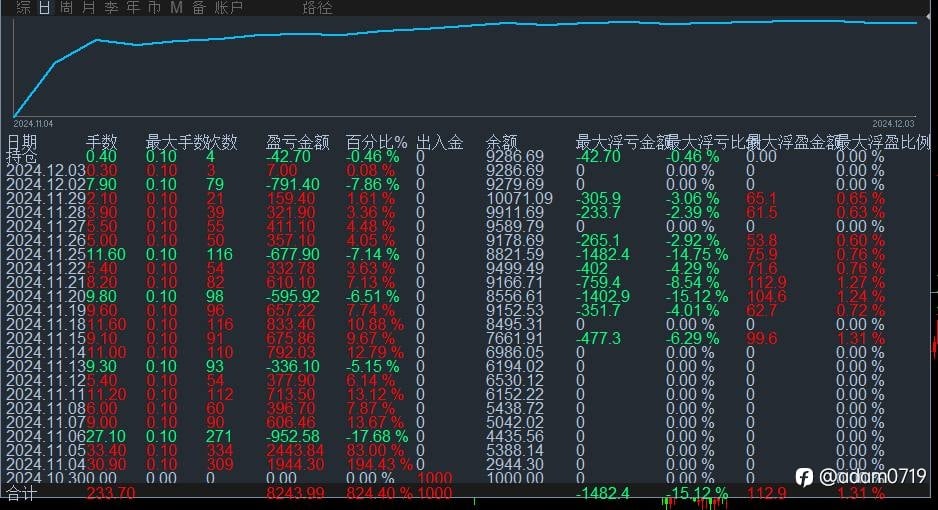Click the 10071.09 balance cell
Viewport: 938px width, 510px height.
[x=519, y=198]
